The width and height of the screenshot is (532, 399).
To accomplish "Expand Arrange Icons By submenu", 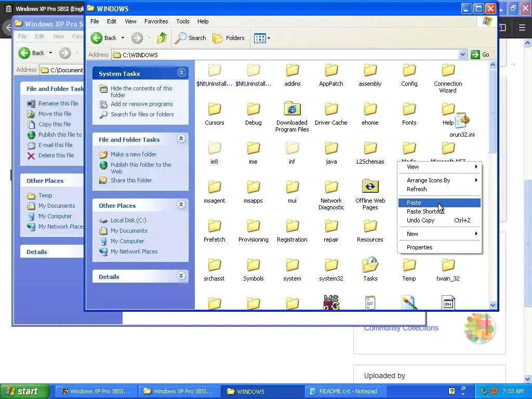I will click(x=440, y=180).
